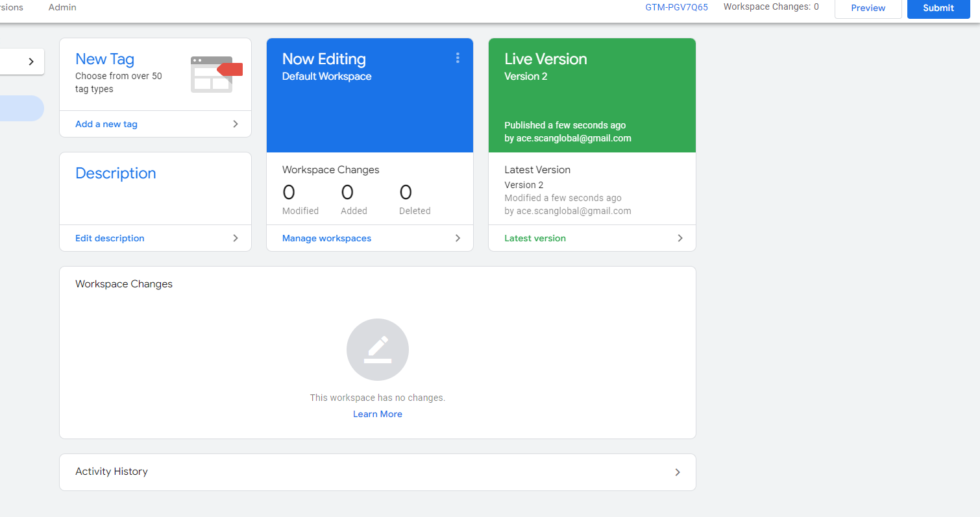Click the pencil icon in empty Workspace Changes

click(x=377, y=349)
